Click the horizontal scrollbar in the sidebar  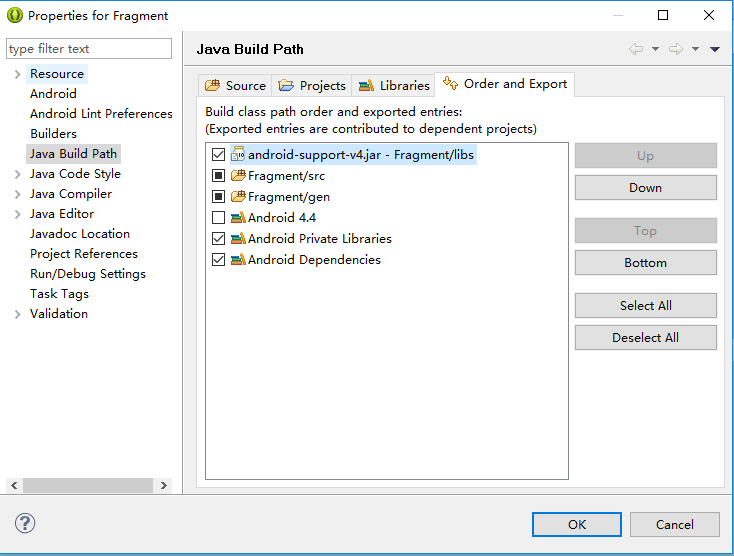point(89,485)
